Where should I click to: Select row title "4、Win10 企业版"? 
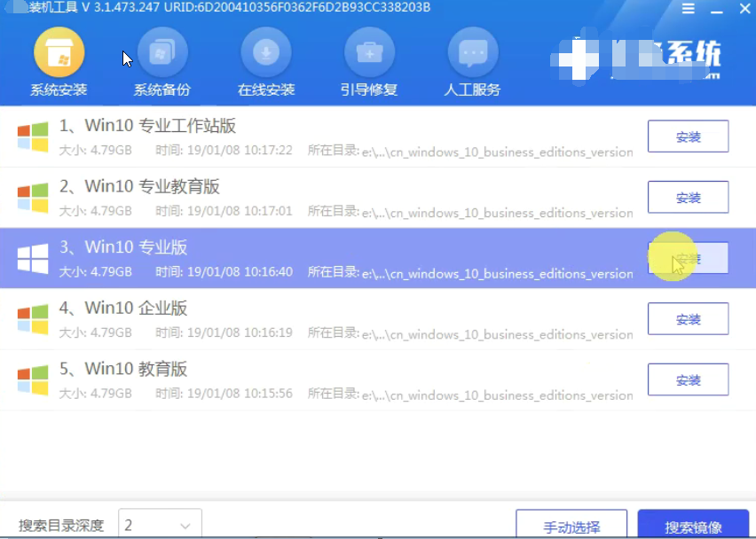(x=123, y=308)
